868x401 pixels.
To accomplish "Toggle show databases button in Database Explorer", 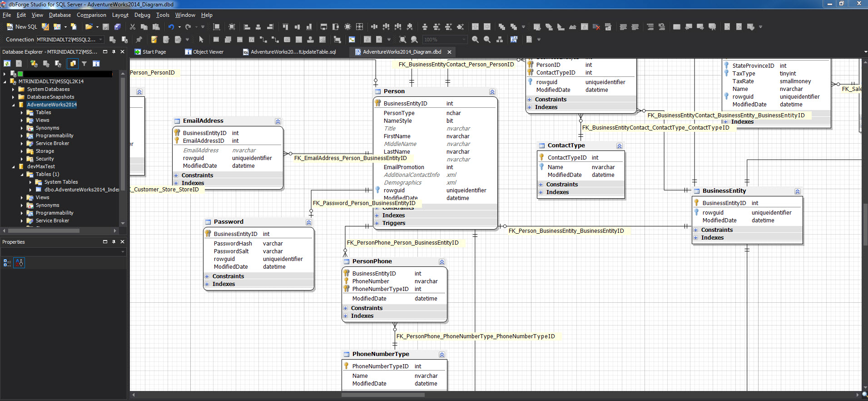I will pos(73,64).
